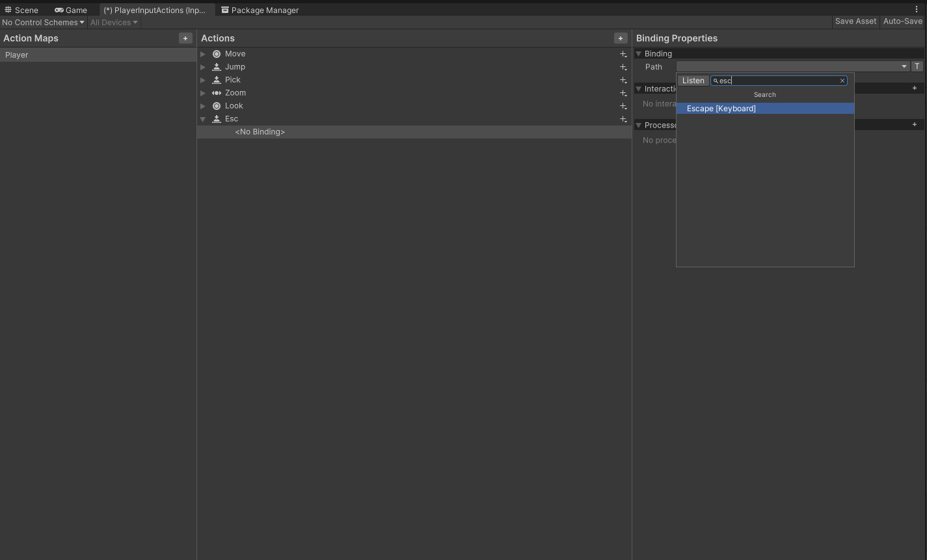927x560 pixels.
Task: Click the Listen button for input
Action: coord(693,81)
